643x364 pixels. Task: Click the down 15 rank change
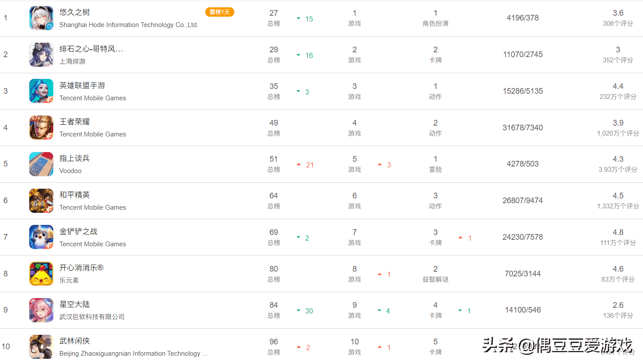point(305,19)
